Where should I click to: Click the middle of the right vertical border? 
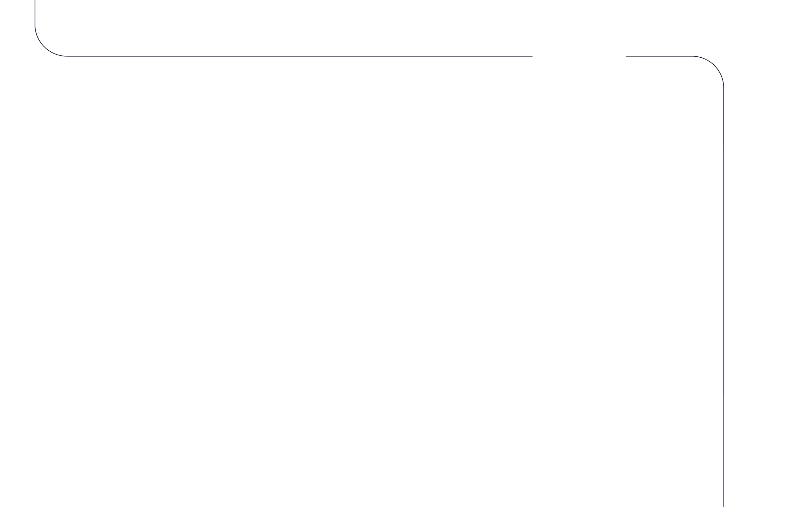pos(724,268)
